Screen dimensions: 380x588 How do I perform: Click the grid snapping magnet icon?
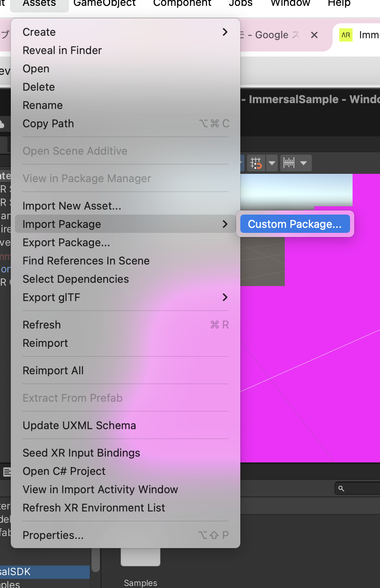[256, 163]
